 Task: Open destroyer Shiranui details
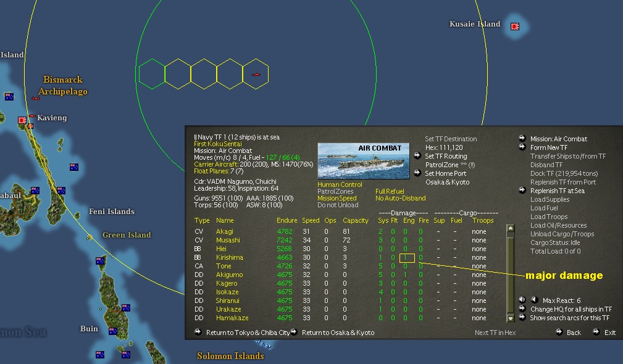pos(228,300)
